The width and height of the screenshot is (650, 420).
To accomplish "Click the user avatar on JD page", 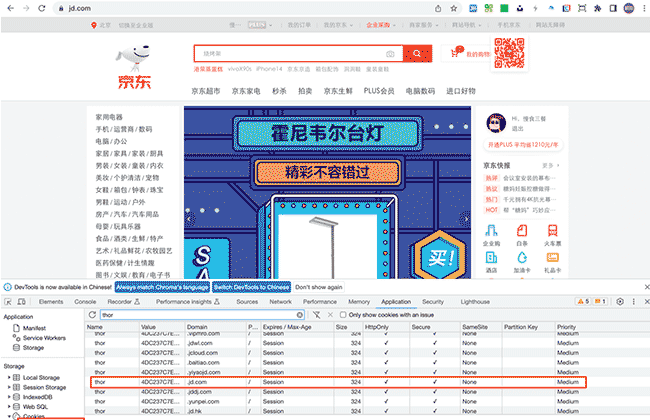I will [496, 123].
